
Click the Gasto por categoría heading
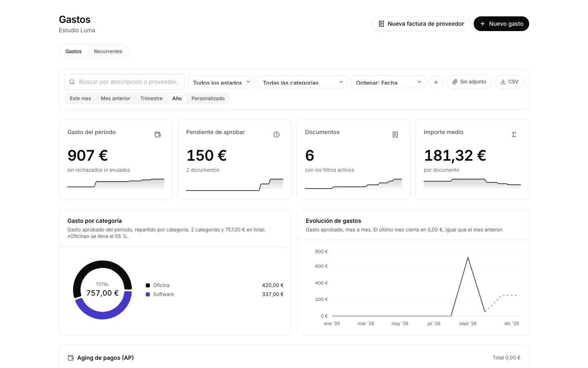pyautogui.click(x=95, y=221)
